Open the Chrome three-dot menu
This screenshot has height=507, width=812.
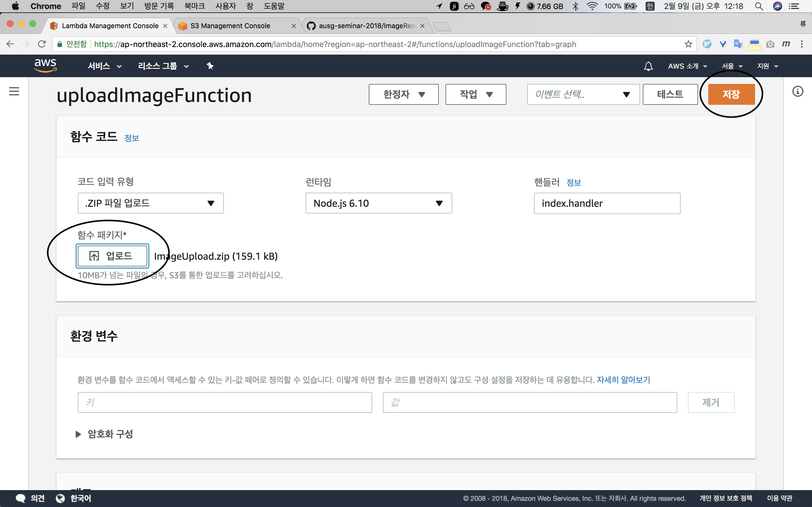click(802, 44)
